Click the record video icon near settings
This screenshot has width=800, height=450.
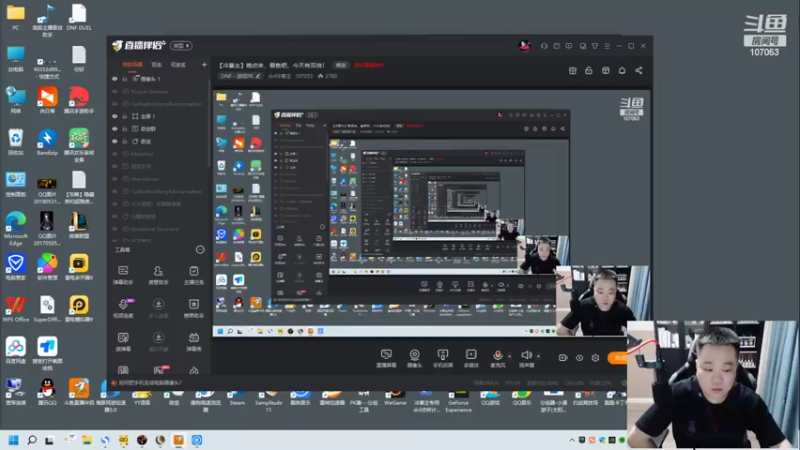click(x=563, y=358)
